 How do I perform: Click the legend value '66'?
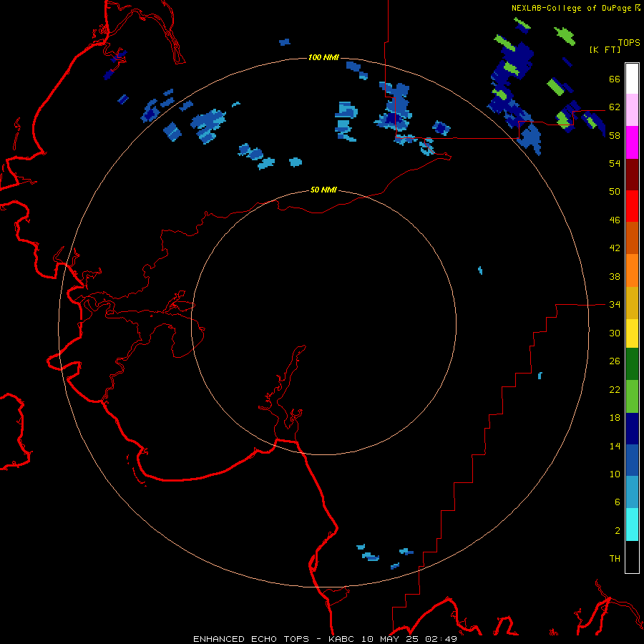coord(615,79)
